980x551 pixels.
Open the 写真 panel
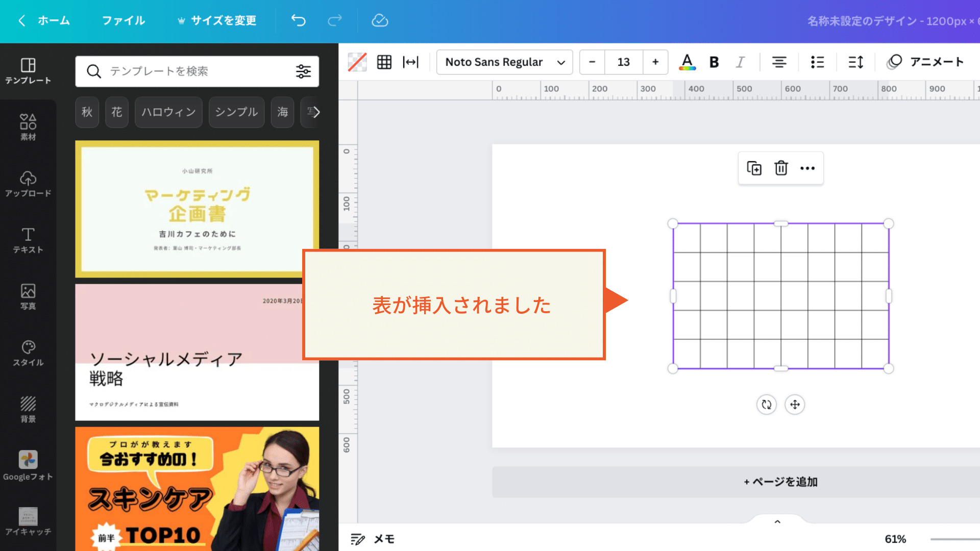(28, 296)
